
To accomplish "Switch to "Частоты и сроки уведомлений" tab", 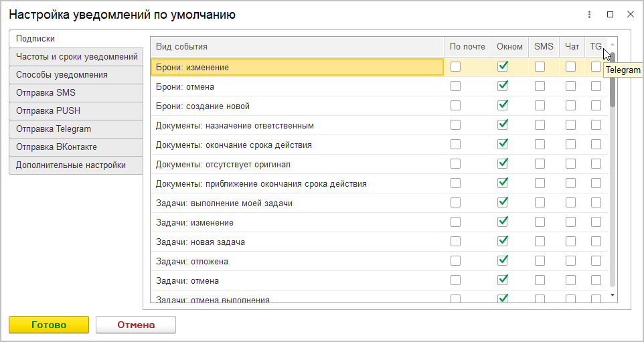I will pyautogui.click(x=76, y=57).
